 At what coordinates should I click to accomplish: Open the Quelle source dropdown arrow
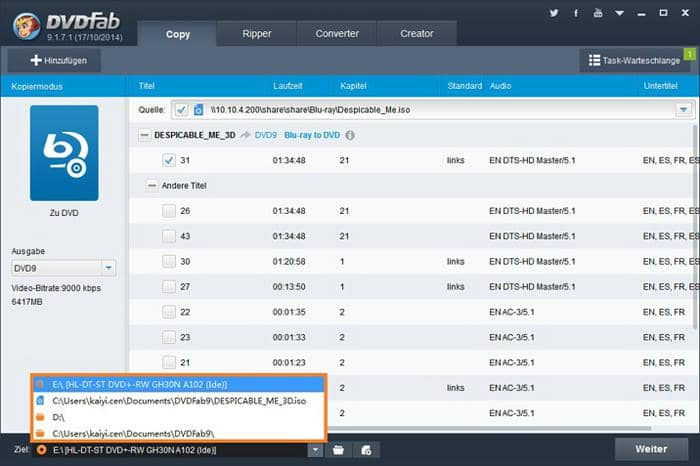(x=683, y=110)
